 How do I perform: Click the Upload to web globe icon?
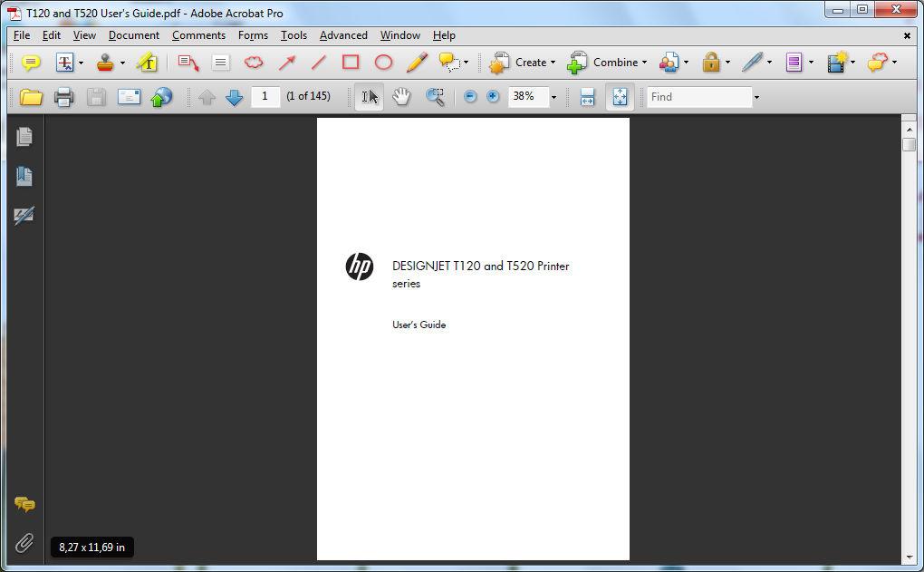point(161,97)
